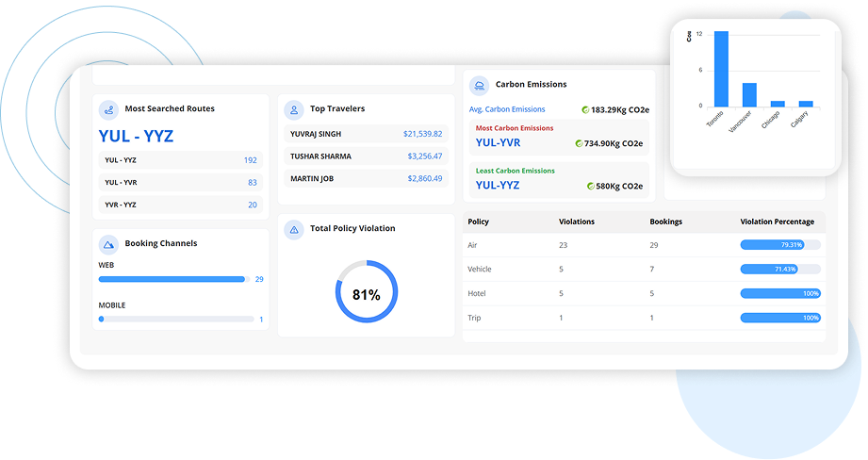The width and height of the screenshot is (868, 460).
Task: Click the Top Travelers person icon
Action: [x=294, y=109]
